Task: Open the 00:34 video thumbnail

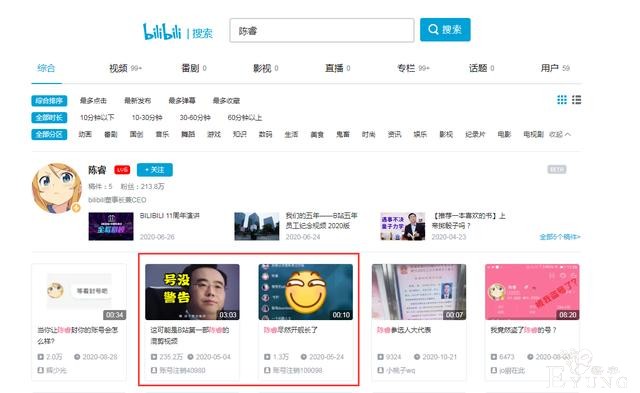Action: click(x=79, y=292)
